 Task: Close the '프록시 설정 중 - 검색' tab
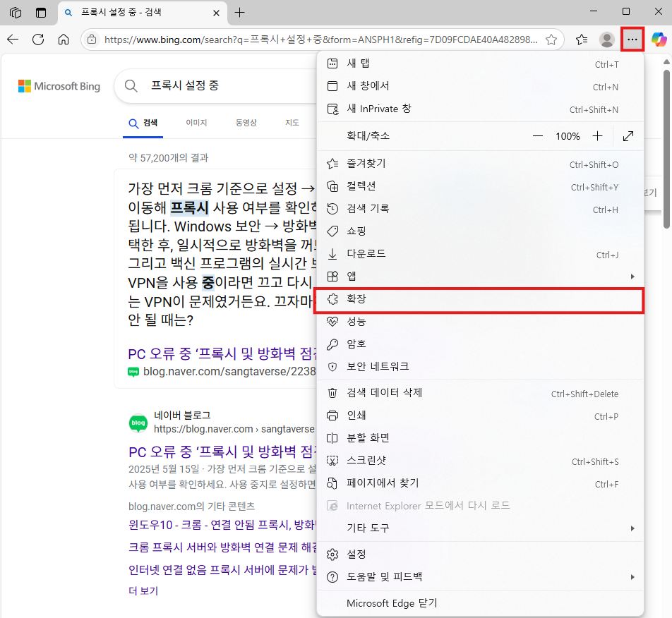pos(217,13)
